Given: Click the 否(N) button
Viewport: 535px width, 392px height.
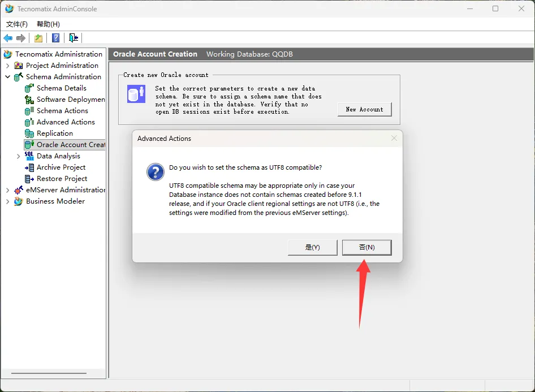Looking at the screenshot, I should [x=367, y=247].
